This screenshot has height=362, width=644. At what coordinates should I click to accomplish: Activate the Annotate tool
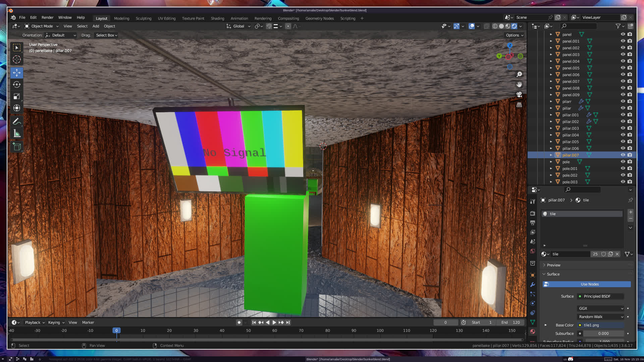point(17,122)
